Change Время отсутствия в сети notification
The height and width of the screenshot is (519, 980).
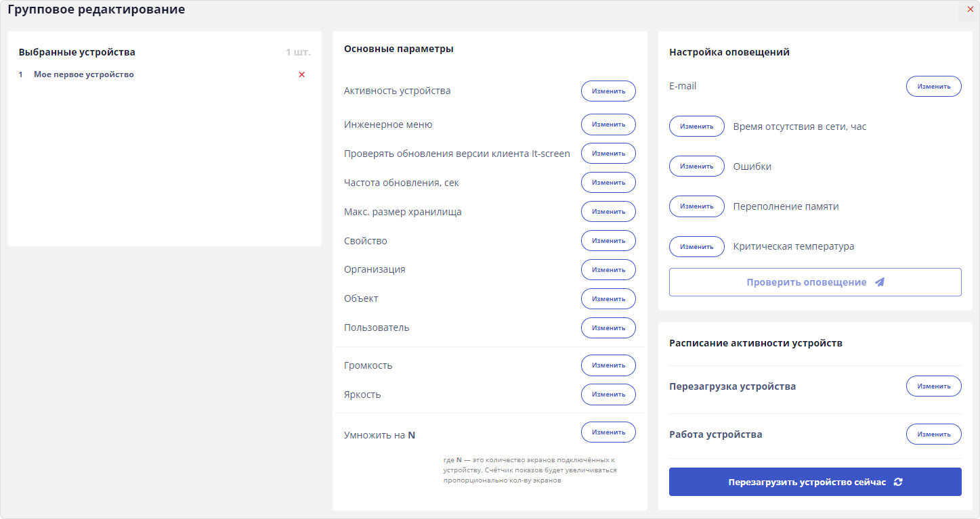click(x=697, y=127)
